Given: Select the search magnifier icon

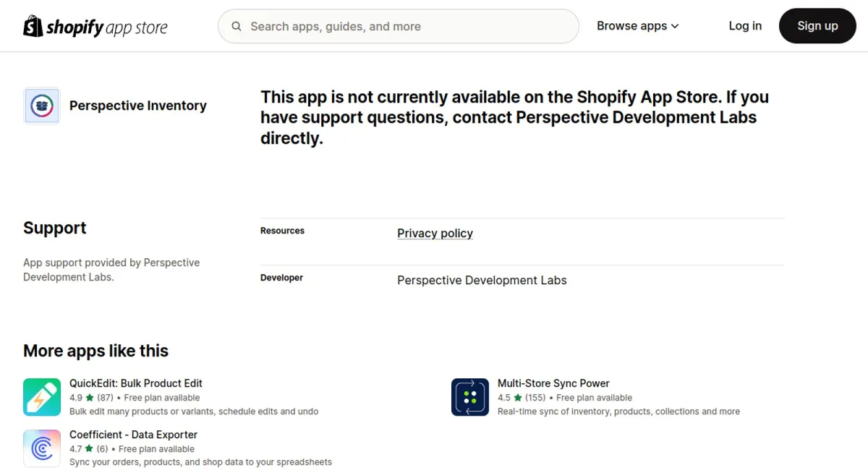Looking at the screenshot, I should tap(237, 27).
